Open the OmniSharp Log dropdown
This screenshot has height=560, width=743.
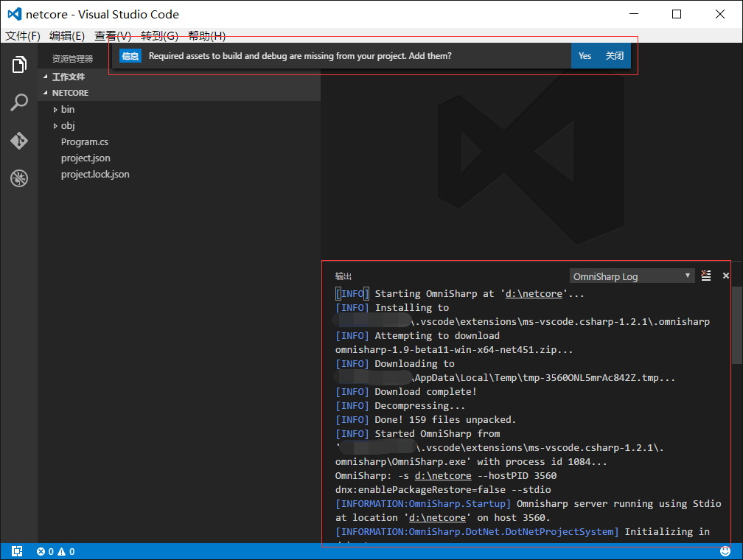[x=632, y=276]
